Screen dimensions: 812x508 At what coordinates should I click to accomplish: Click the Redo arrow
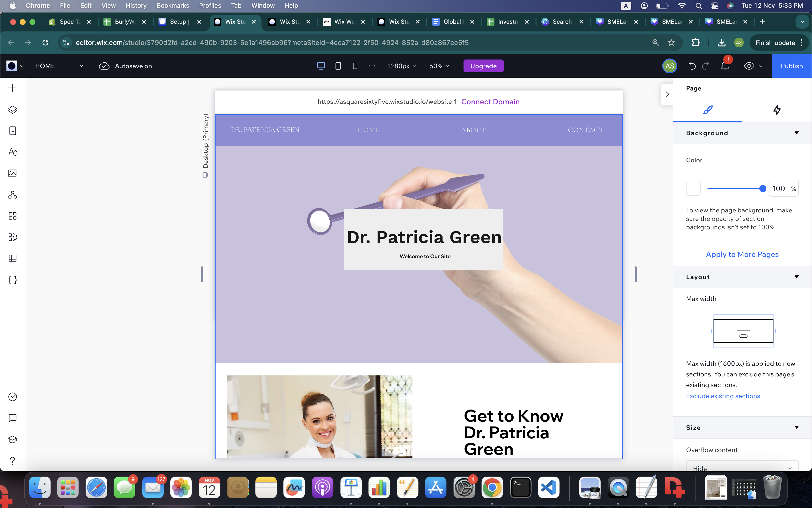pyautogui.click(x=706, y=66)
